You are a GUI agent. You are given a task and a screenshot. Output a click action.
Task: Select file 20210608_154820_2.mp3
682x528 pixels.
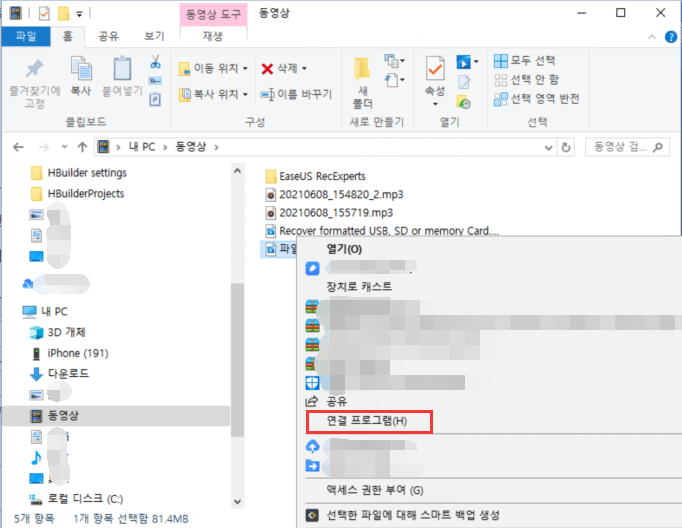(x=334, y=194)
